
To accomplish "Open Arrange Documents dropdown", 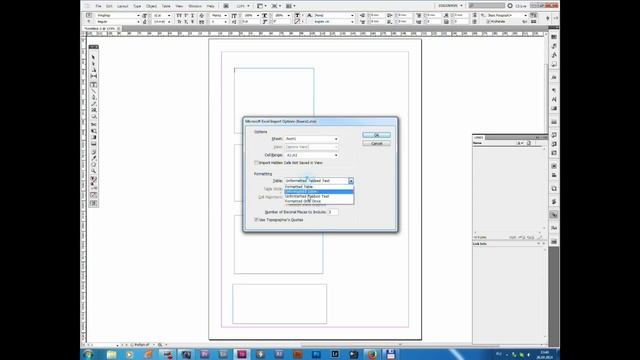I will 291,6.
